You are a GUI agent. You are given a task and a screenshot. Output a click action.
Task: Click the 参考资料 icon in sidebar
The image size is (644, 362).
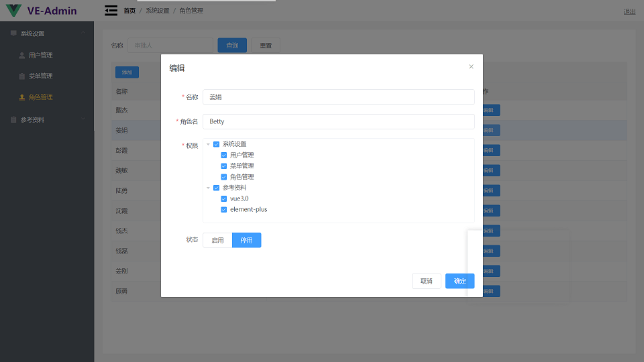coord(13,120)
